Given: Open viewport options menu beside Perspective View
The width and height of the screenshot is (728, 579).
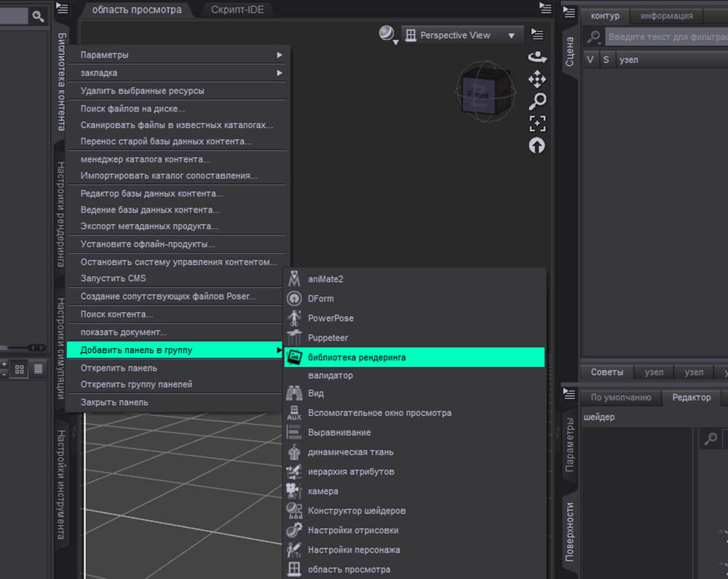Looking at the screenshot, I should click(537, 34).
